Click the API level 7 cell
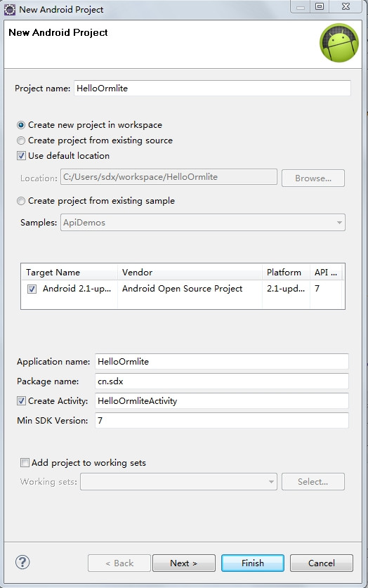This screenshot has height=588, width=368. click(x=317, y=288)
